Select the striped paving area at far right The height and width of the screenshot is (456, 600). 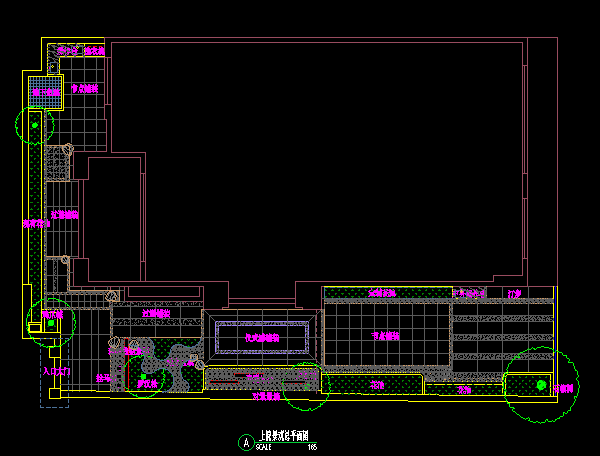(500, 340)
